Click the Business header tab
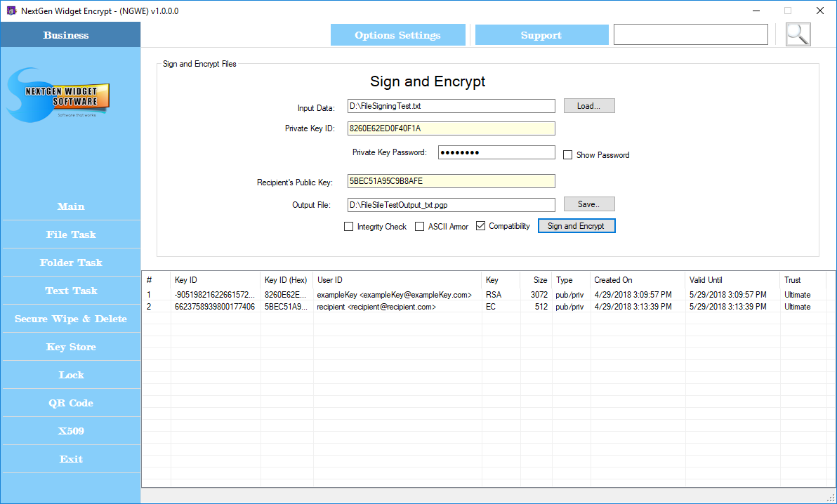Viewport: 837px width, 504px height. (70, 34)
